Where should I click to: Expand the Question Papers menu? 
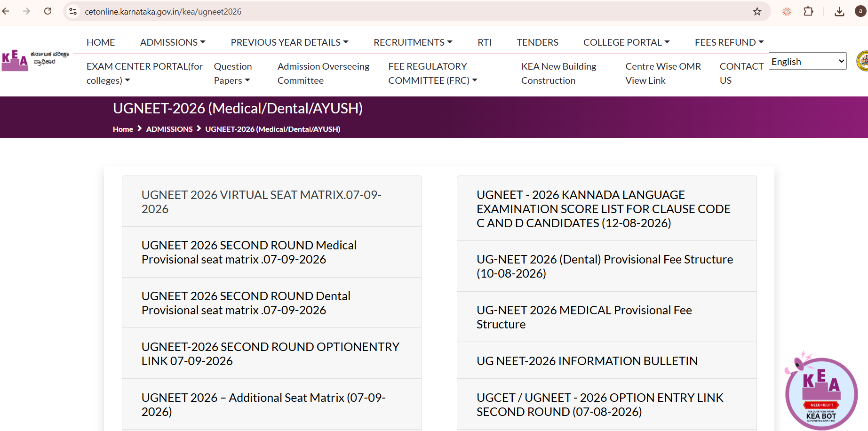(233, 73)
